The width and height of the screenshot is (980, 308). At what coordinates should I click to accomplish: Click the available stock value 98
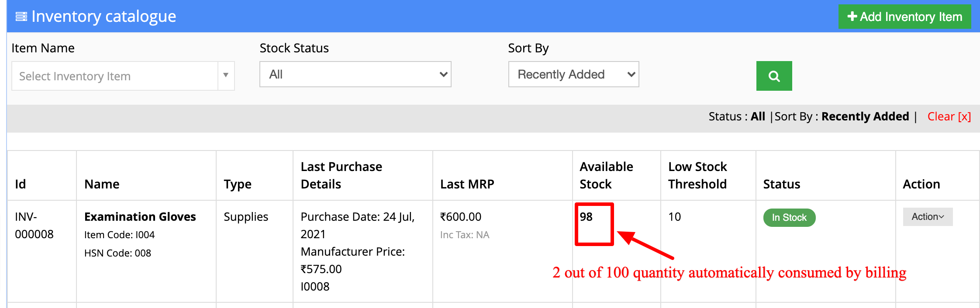pos(586,217)
